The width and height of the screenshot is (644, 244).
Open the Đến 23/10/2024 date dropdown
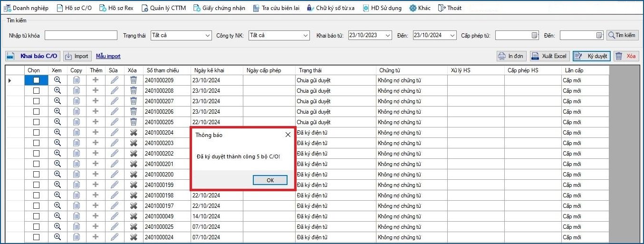[452, 35]
